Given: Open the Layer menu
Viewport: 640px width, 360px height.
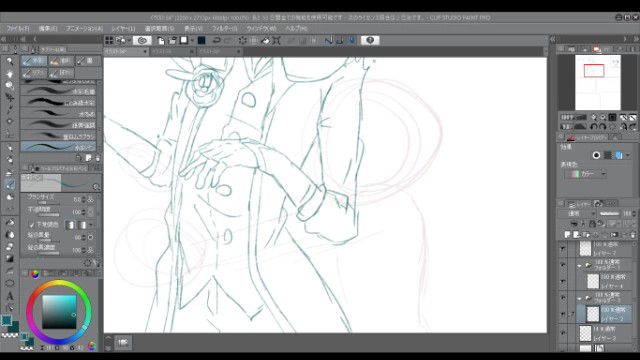Looking at the screenshot, I should [123, 29].
